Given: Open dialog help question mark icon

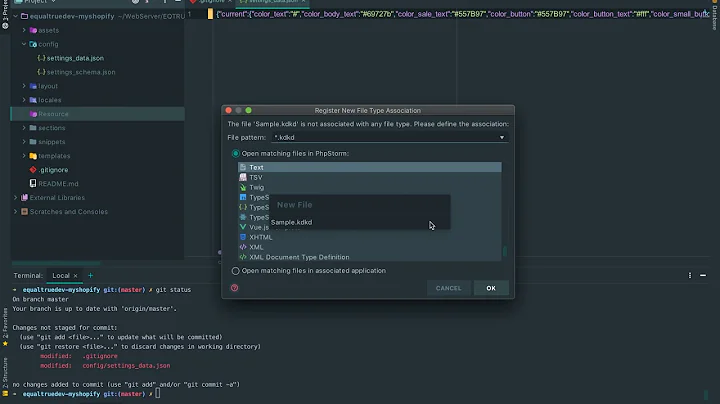Looking at the screenshot, I should (x=235, y=288).
